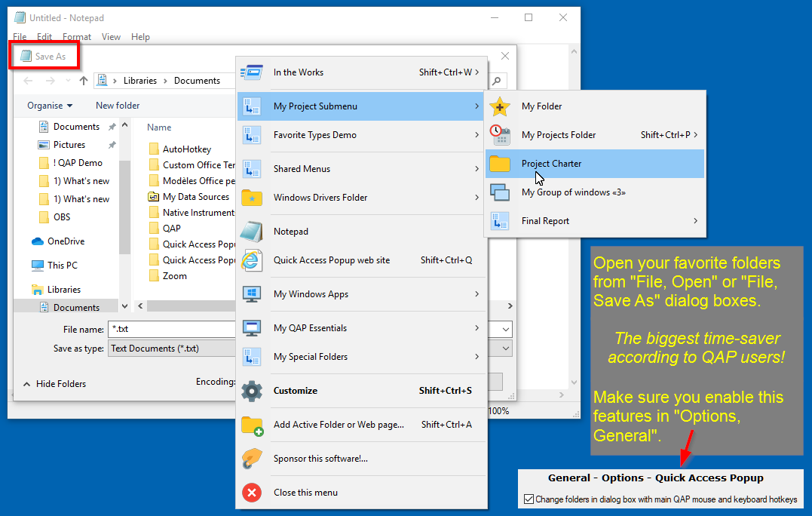Open the Format menu in Notepad

77,37
